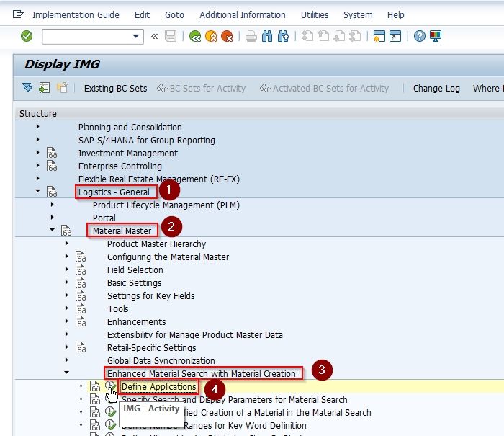Click Activated BC Sets for Activity button
Viewport: 504px width, 436px height.
pyautogui.click(x=324, y=88)
